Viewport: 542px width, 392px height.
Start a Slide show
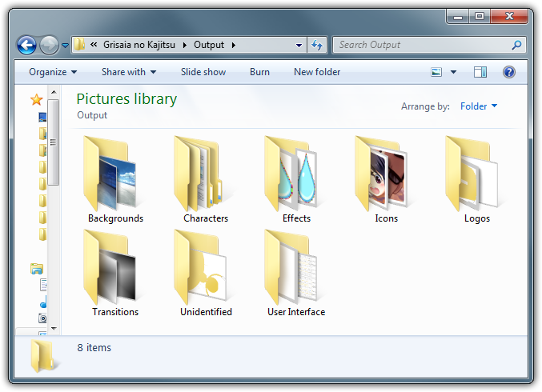(x=203, y=72)
